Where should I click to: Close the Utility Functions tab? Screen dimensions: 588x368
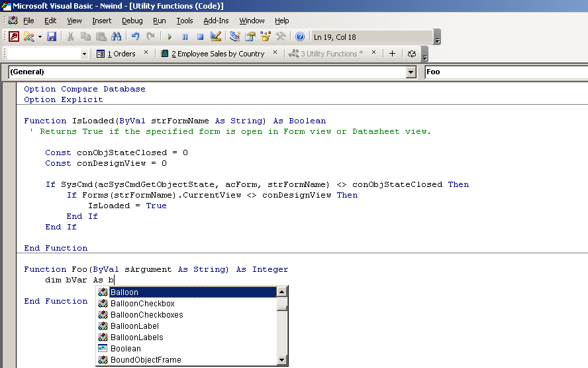coord(373,52)
